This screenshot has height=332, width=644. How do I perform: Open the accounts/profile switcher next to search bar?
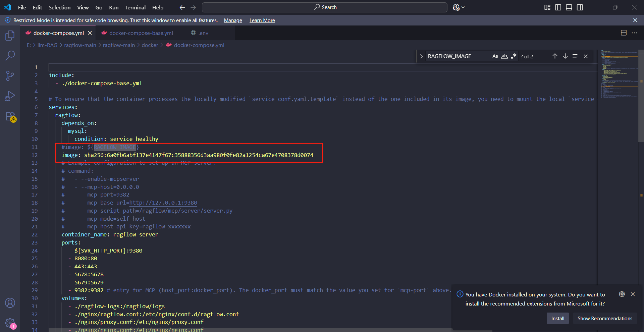(459, 7)
